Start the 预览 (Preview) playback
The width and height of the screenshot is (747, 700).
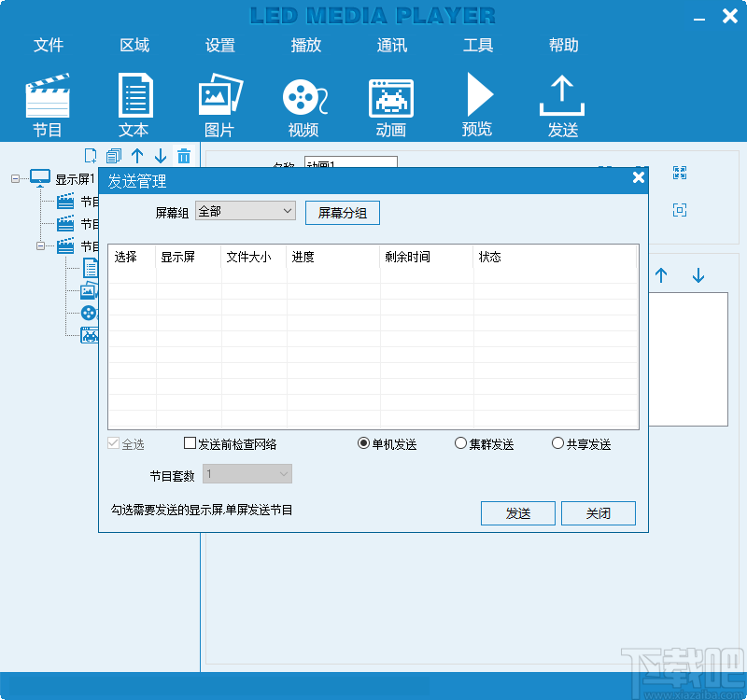click(x=477, y=103)
